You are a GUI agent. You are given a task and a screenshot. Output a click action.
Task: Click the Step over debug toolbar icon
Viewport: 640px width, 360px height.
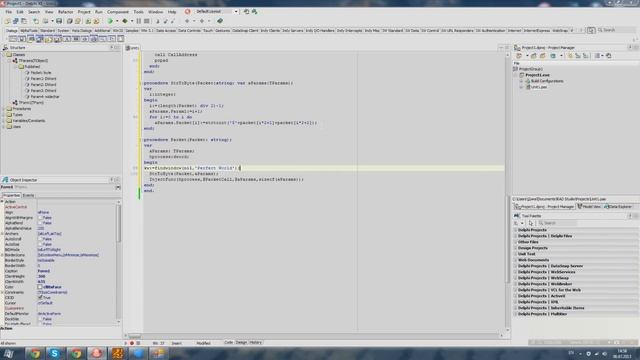coord(165,21)
